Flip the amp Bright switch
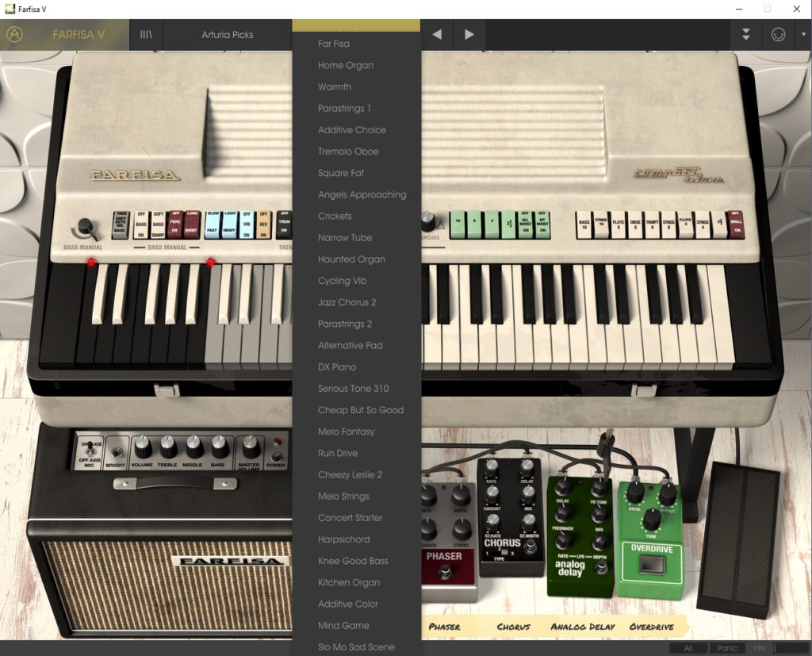 [117, 452]
